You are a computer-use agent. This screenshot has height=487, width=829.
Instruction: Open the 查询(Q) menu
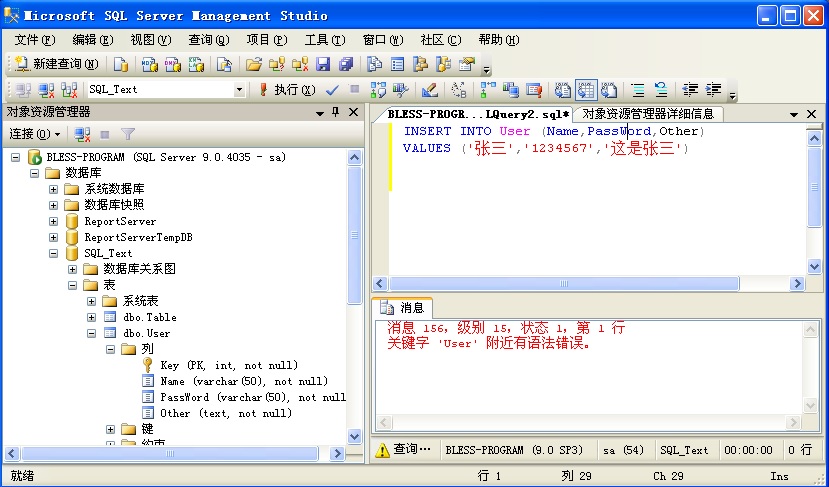[209, 40]
